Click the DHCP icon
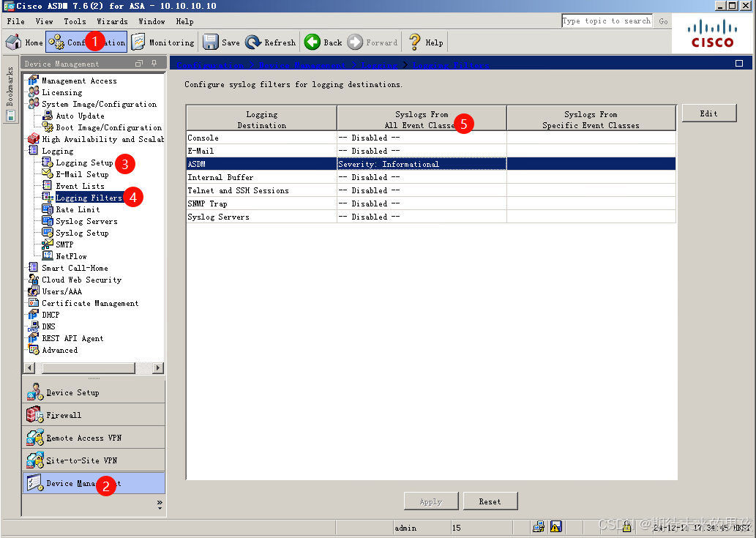 pos(33,314)
